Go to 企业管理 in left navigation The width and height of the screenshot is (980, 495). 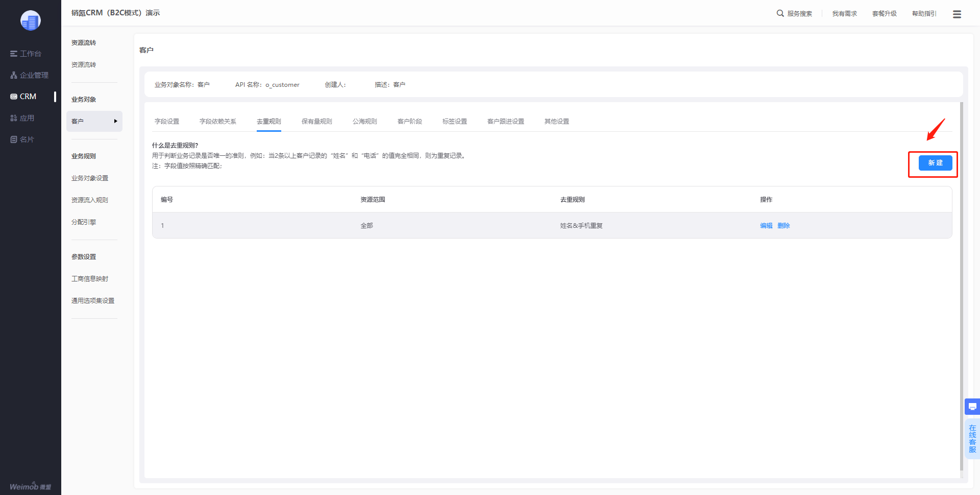pos(34,75)
